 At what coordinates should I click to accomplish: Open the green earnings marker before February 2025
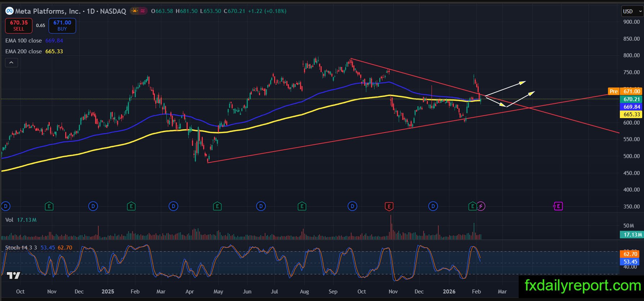point(131,206)
